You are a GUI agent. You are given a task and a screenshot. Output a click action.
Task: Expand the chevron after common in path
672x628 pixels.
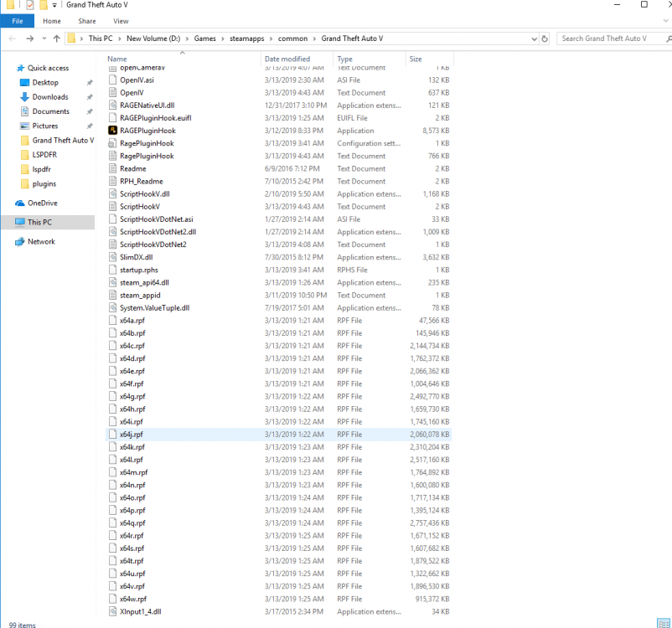(x=314, y=39)
